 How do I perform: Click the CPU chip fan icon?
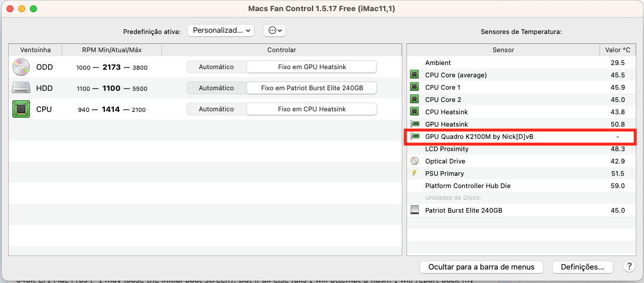point(21,110)
